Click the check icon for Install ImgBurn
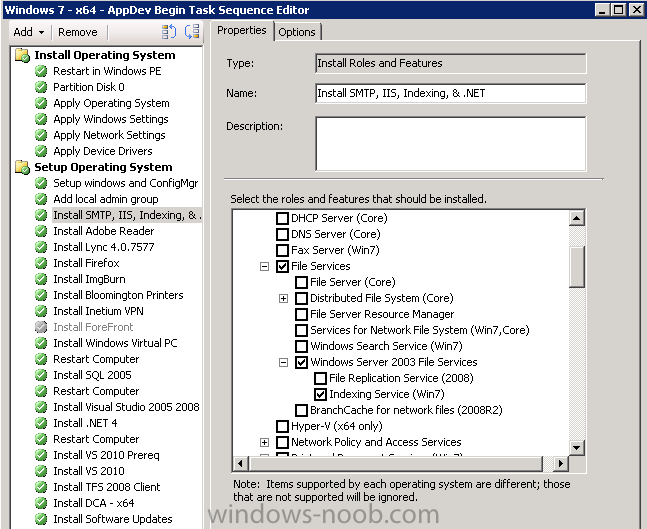The height and width of the screenshot is (529, 647). 41,279
